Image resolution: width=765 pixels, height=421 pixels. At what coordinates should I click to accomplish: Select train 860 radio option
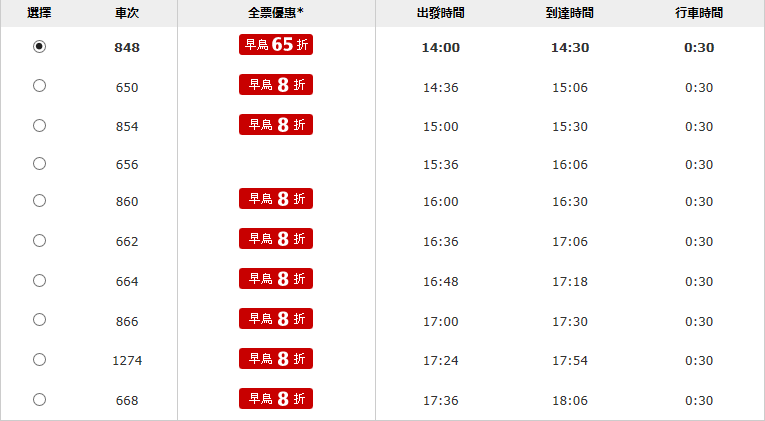(x=39, y=201)
